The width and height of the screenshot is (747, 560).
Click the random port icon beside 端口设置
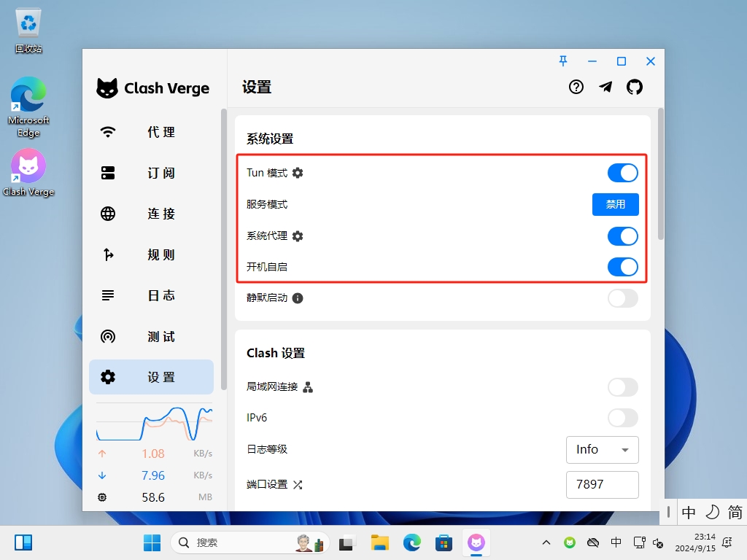[x=297, y=484]
